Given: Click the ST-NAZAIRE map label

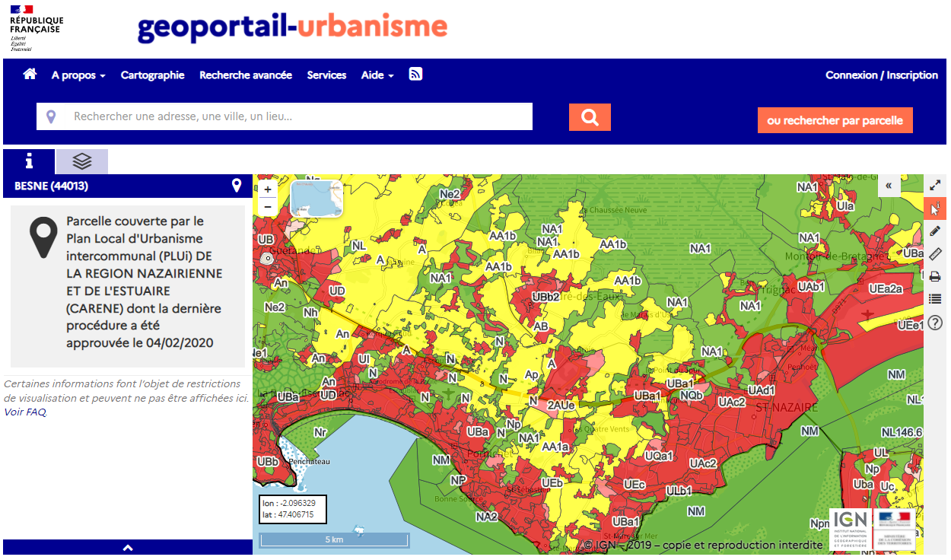Looking at the screenshot, I should (787, 408).
